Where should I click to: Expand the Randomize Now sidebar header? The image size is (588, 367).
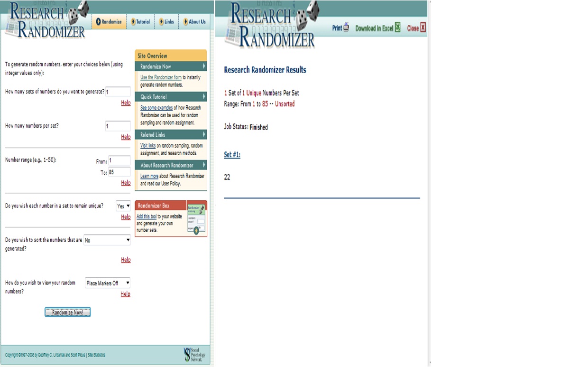(171, 66)
